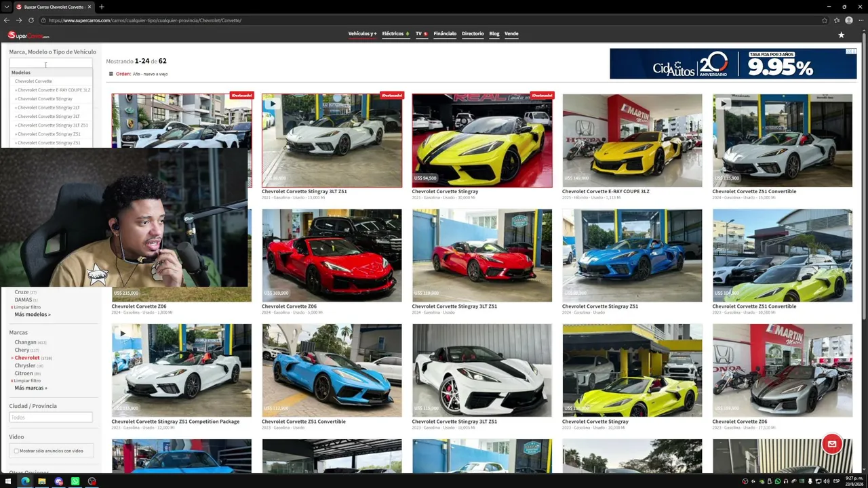Filter by DAMAS model
Image resolution: width=868 pixels, height=488 pixels.
[24, 300]
